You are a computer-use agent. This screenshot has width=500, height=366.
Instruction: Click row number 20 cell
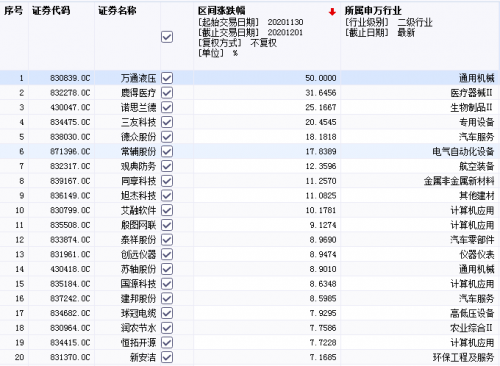pos(19,357)
